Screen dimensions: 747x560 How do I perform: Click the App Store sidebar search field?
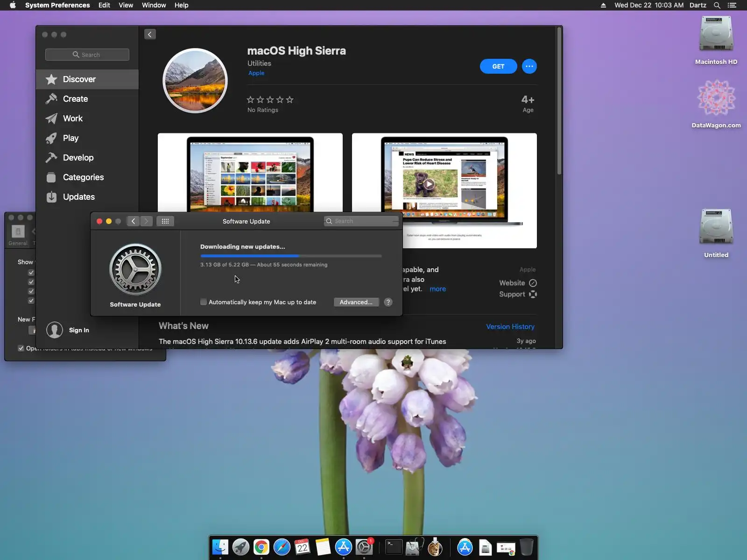(x=87, y=55)
